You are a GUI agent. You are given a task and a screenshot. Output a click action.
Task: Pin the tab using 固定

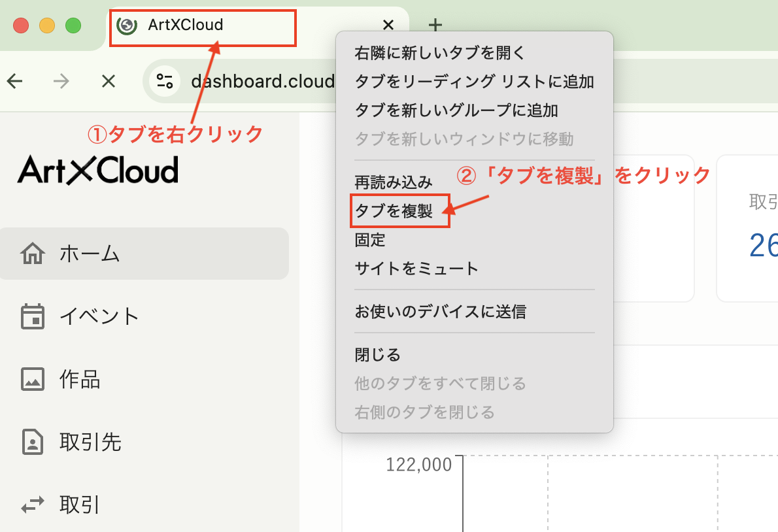369,239
